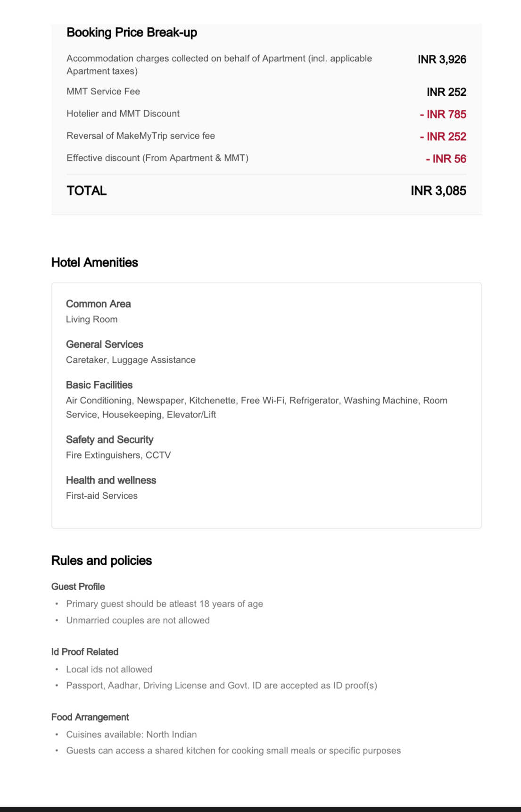This screenshot has width=521, height=812.
Task: Click the Health and wellness subheading
Action: (111, 480)
